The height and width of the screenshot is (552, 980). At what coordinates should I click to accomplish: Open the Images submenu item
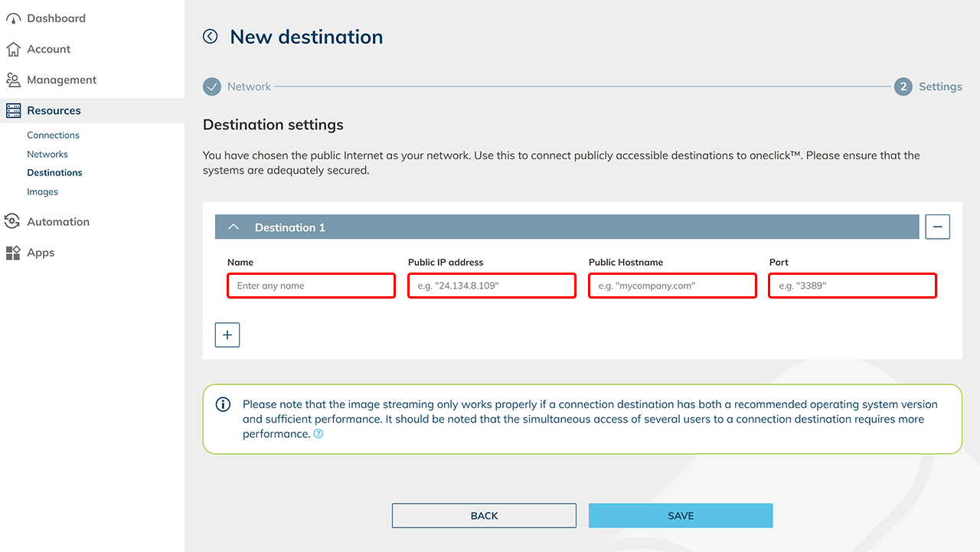(42, 191)
